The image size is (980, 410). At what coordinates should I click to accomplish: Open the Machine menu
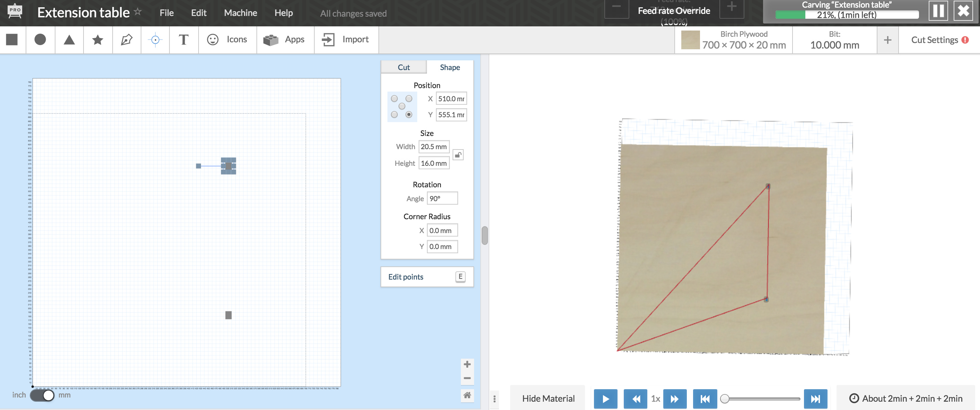coord(240,13)
